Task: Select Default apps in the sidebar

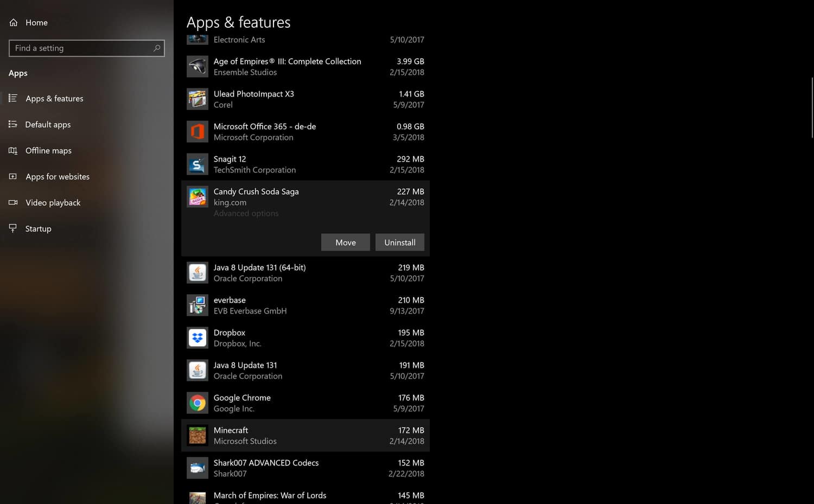Action: coord(48,124)
